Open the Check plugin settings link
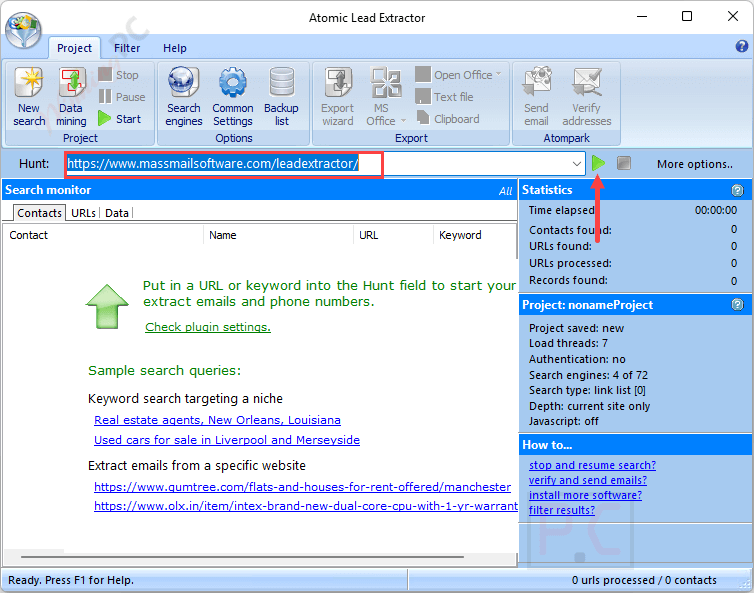 [208, 327]
